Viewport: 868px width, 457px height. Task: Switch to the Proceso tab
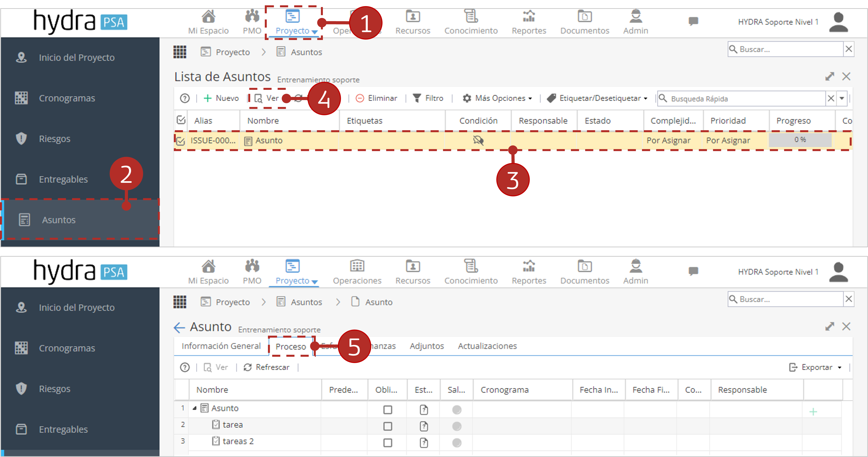click(291, 346)
